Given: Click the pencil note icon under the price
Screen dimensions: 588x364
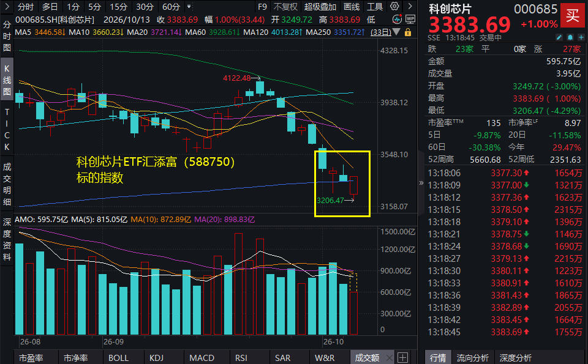Looking at the screenshot, I should tap(559, 37).
